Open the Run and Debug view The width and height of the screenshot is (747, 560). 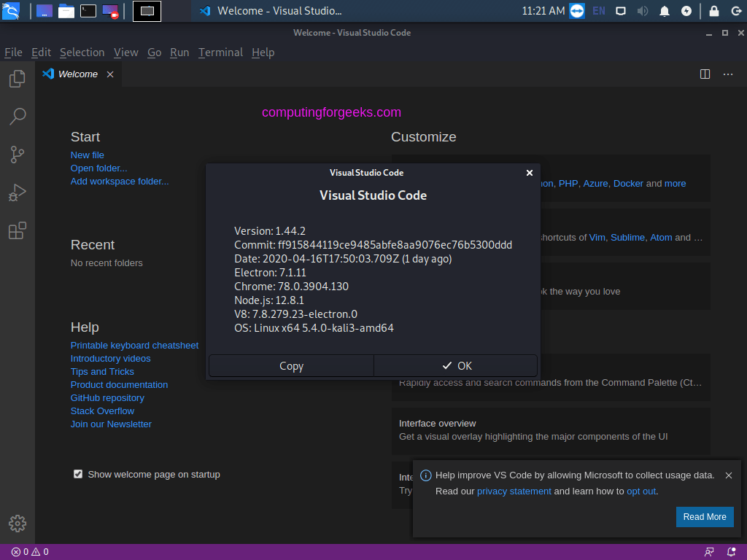click(x=17, y=192)
